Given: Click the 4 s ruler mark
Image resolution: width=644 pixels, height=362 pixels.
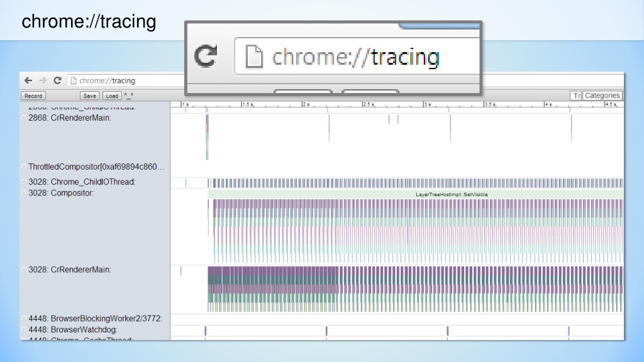Looking at the screenshot, I should click(x=548, y=104).
